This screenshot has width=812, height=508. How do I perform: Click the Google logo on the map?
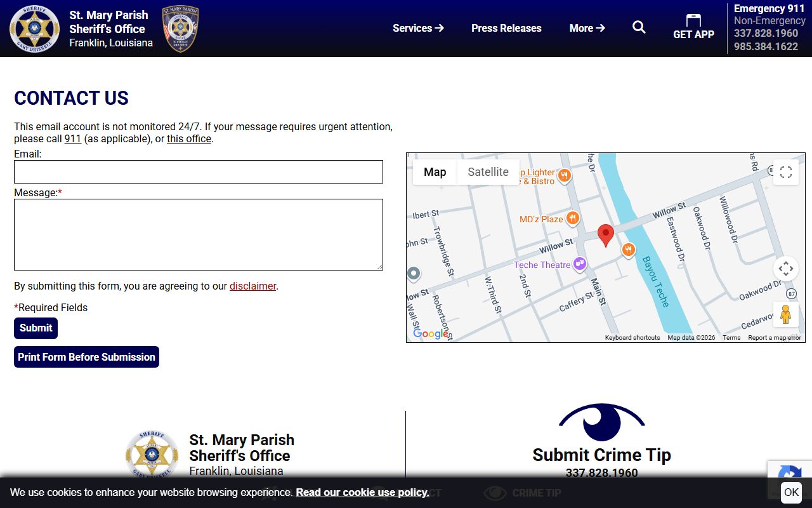pos(431,334)
